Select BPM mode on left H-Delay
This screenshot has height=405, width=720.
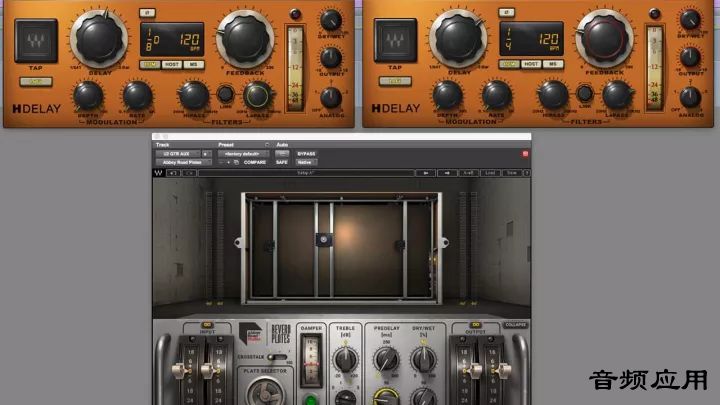tap(150, 65)
